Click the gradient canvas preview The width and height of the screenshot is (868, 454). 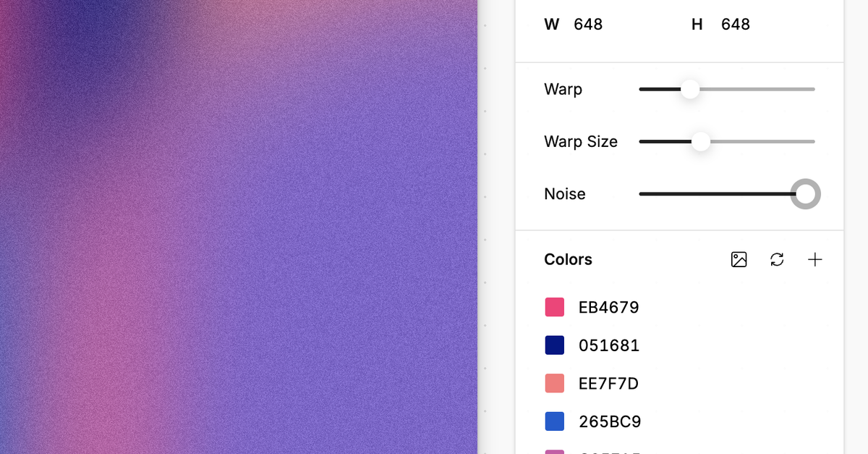239,227
